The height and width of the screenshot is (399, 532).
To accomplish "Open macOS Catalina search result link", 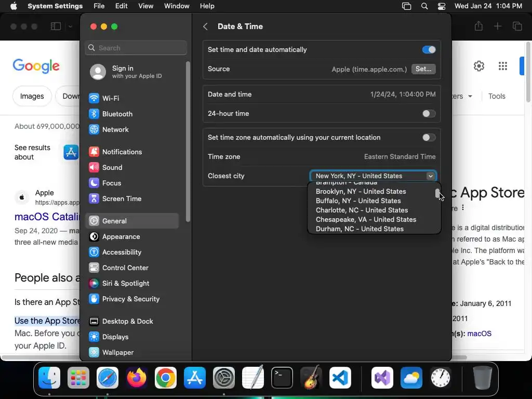I will (x=47, y=217).
